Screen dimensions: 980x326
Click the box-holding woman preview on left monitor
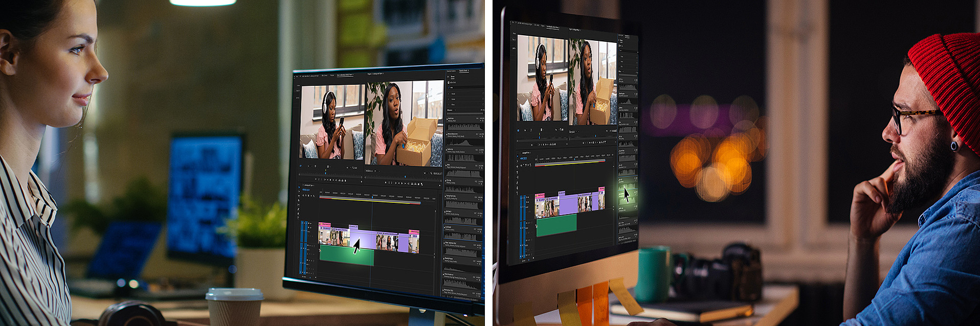pyautogui.click(x=405, y=124)
